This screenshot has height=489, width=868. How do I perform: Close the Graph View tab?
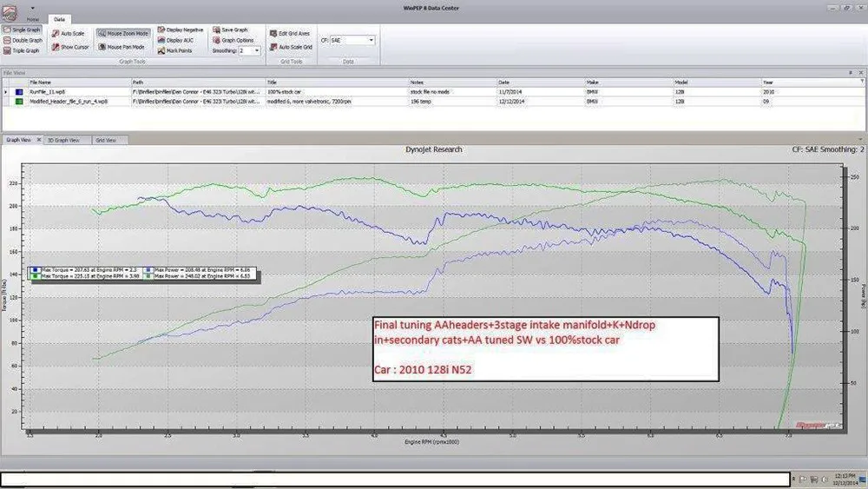pos(39,140)
